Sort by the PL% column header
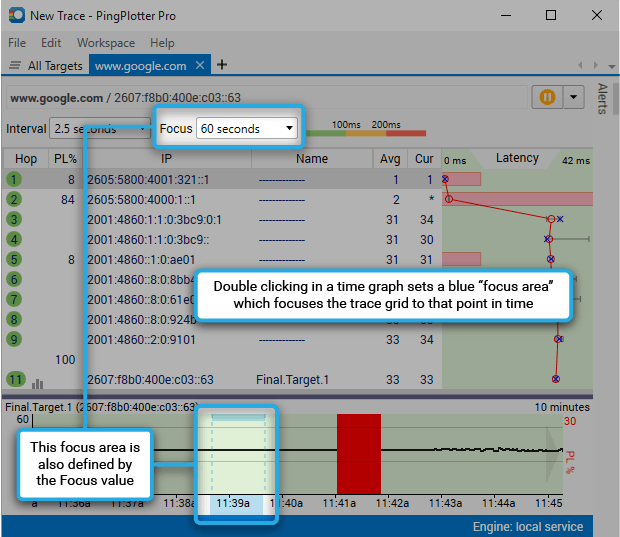620x537 pixels. (x=65, y=159)
